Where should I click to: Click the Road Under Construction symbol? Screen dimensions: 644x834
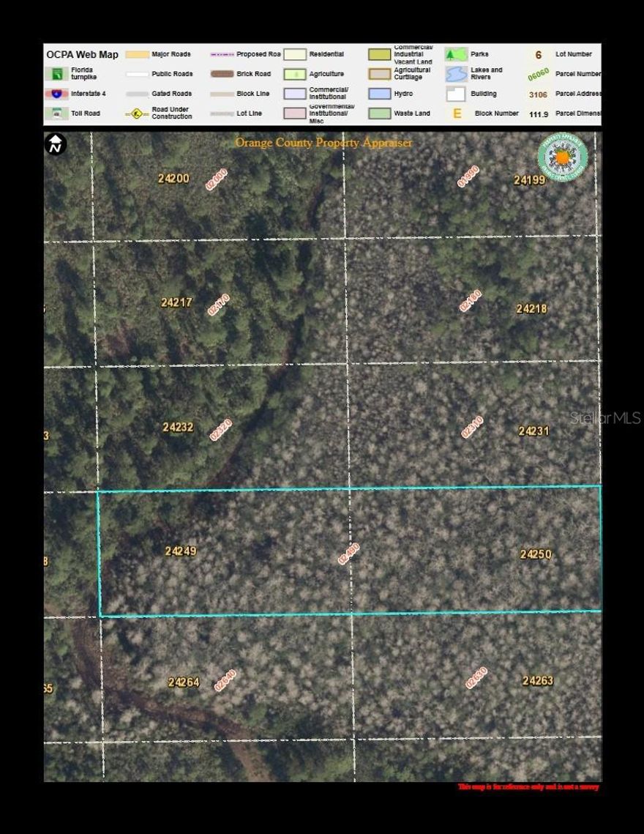click(x=137, y=113)
